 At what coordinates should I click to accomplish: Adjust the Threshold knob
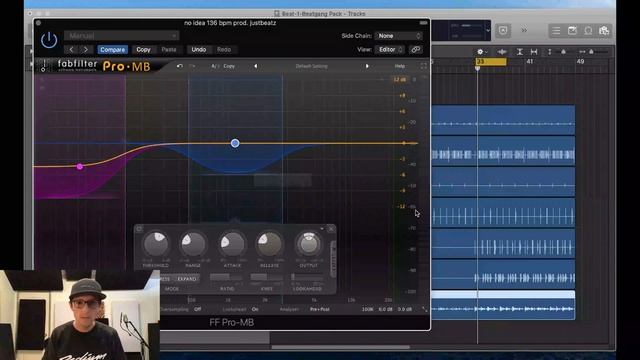click(156, 244)
